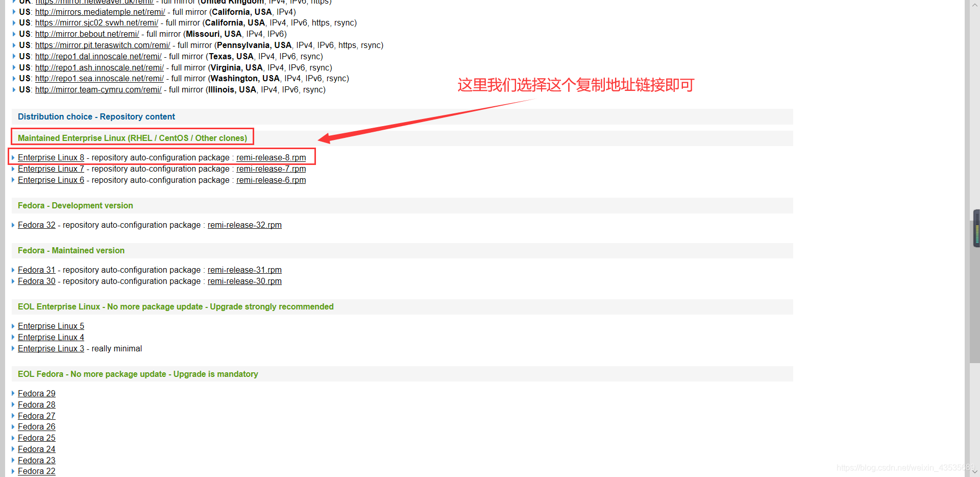This screenshot has width=980, height=477.
Task: Open the Fedora 31 link
Action: click(37, 270)
